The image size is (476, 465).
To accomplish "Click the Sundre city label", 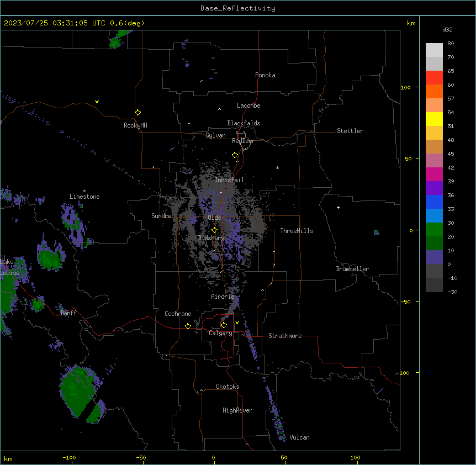I will tap(161, 216).
